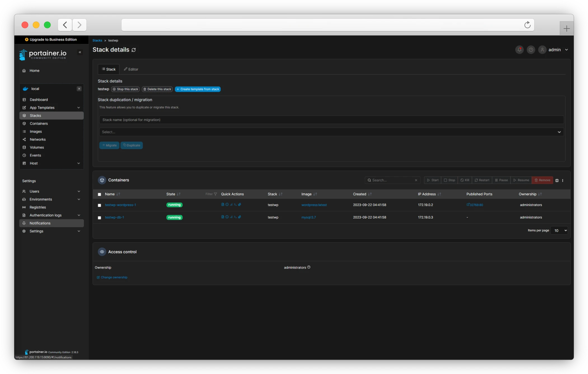Image resolution: width=588 pixels, height=374 pixels.
Task: Click inspect icon for testwp-db-1
Action: tap(227, 217)
